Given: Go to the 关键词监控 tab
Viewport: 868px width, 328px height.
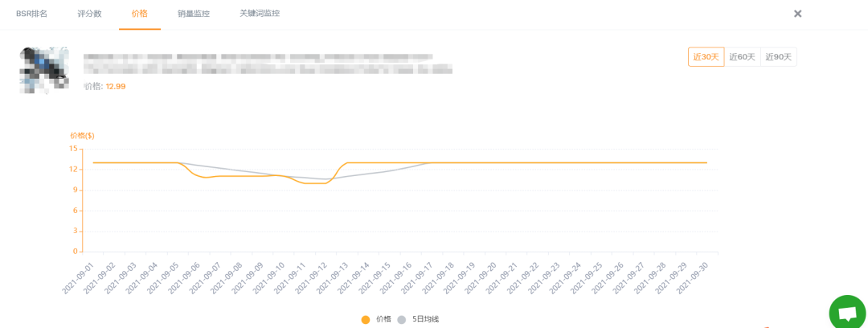Looking at the screenshot, I should 260,14.
